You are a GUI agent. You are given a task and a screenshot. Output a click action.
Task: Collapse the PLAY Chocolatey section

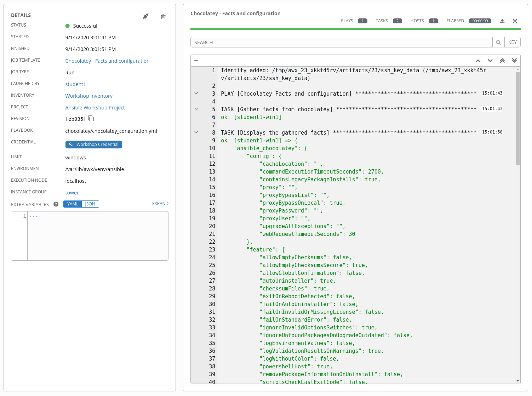coord(196,93)
